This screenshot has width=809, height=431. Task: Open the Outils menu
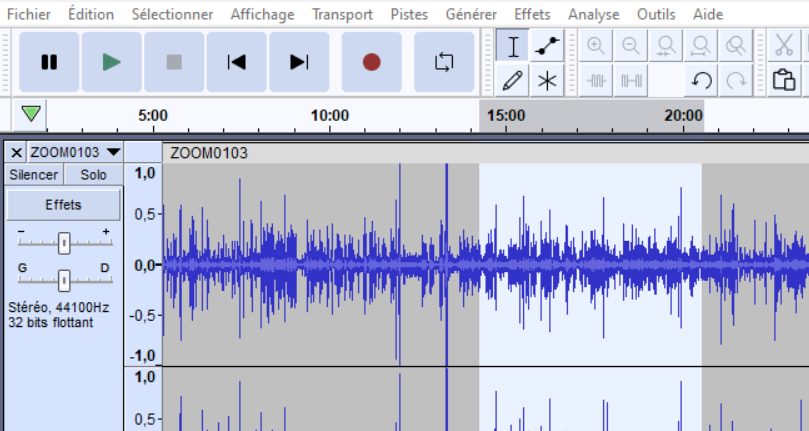[x=656, y=14]
